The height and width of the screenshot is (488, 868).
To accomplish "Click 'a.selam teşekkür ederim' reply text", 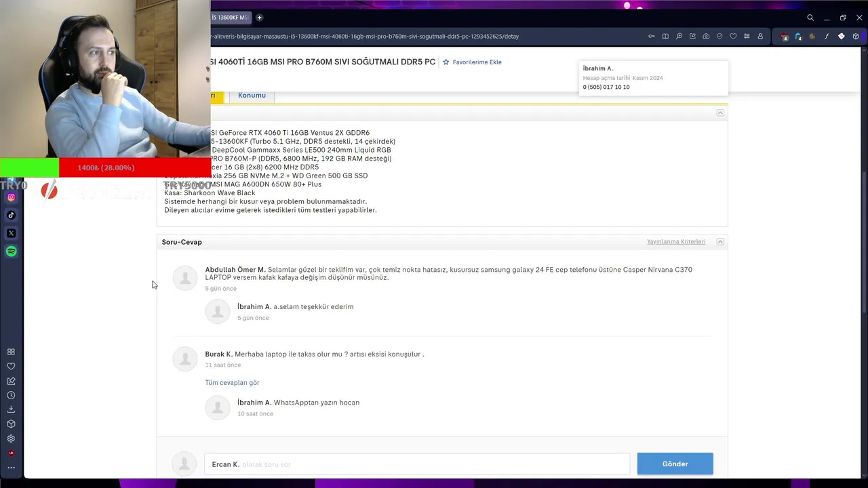I will [x=313, y=306].
